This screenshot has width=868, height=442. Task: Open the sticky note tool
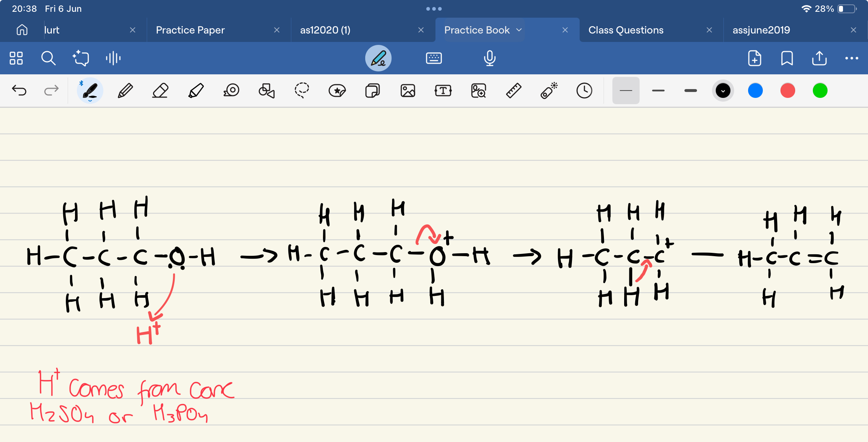[x=373, y=91]
